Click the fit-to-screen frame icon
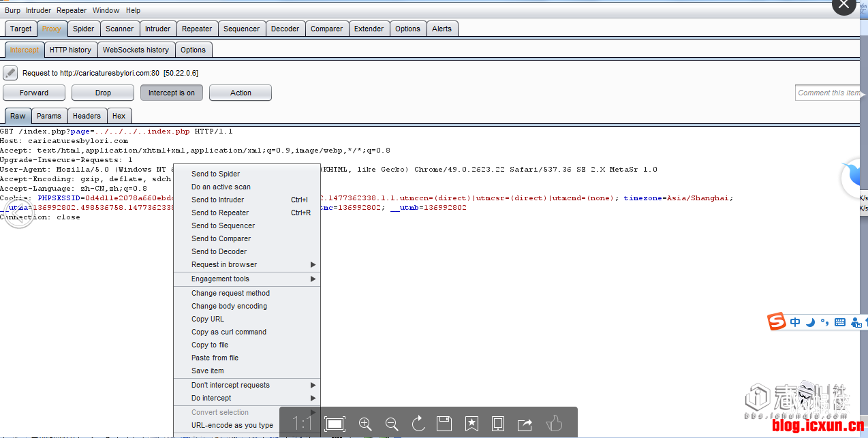Screen dimensions: 868x438 pos(335,424)
